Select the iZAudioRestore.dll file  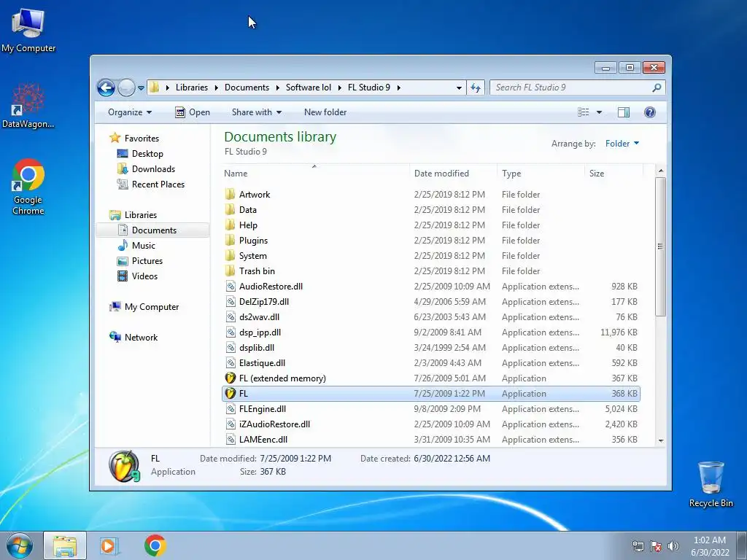(x=274, y=424)
